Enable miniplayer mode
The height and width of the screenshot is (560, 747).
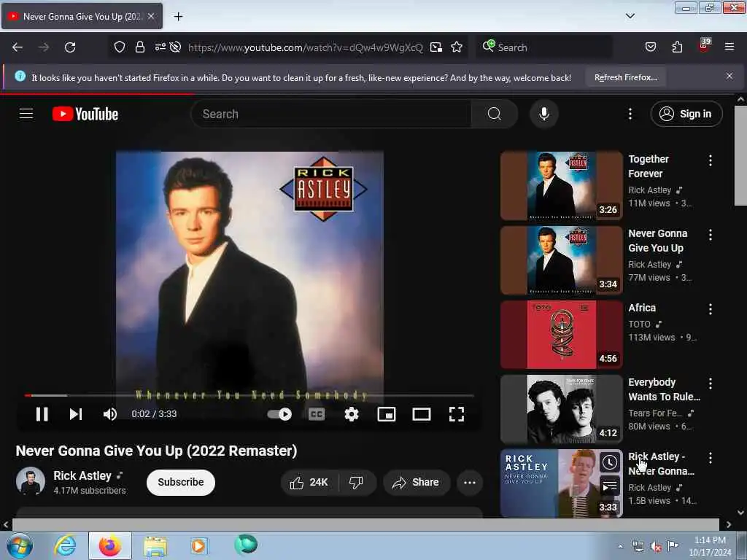[387, 414]
